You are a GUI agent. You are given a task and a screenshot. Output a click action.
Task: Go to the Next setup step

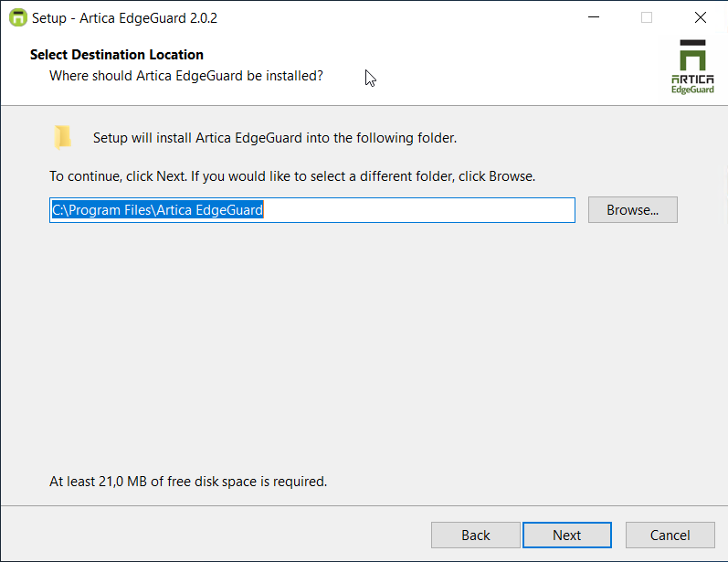567,535
